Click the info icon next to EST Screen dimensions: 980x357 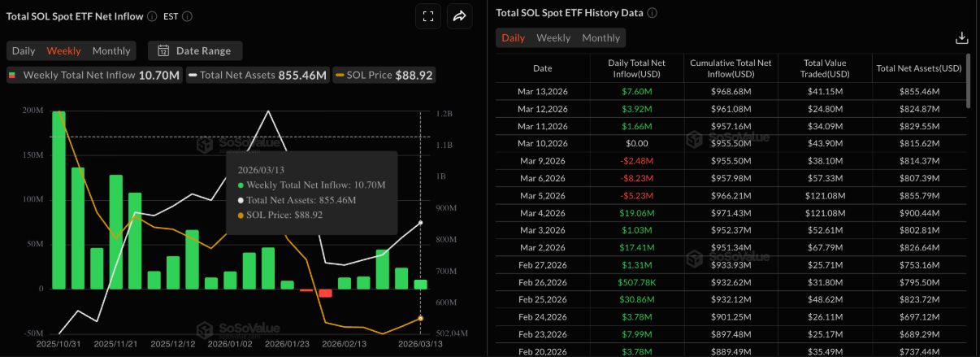(x=188, y=16)
